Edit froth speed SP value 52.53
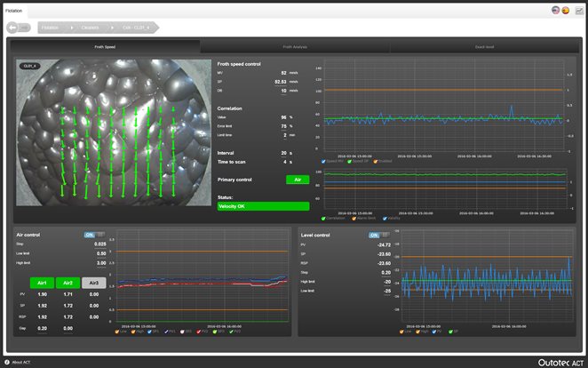 [x=281, y=82]
